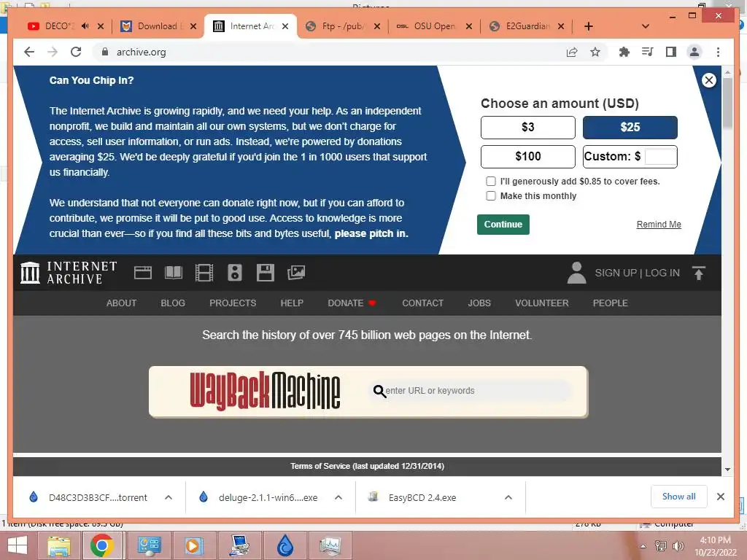Switch to the Download tab

click(x=158, y=26)
